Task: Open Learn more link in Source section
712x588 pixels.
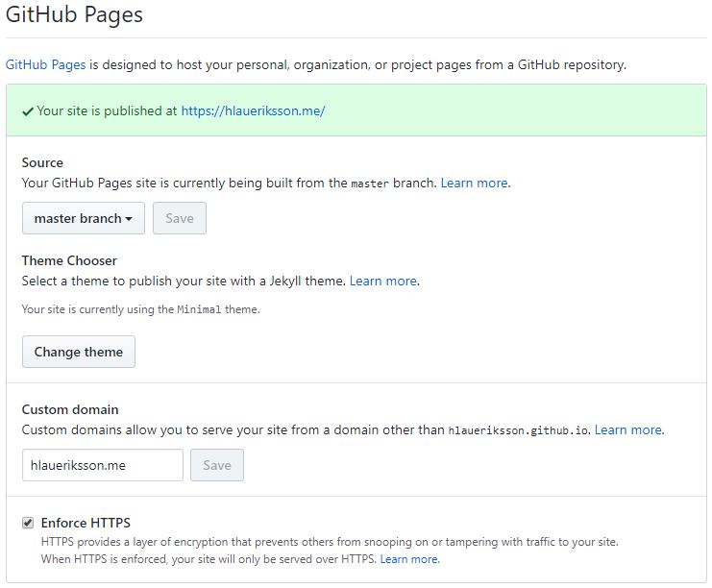Action: click(474, 183)
